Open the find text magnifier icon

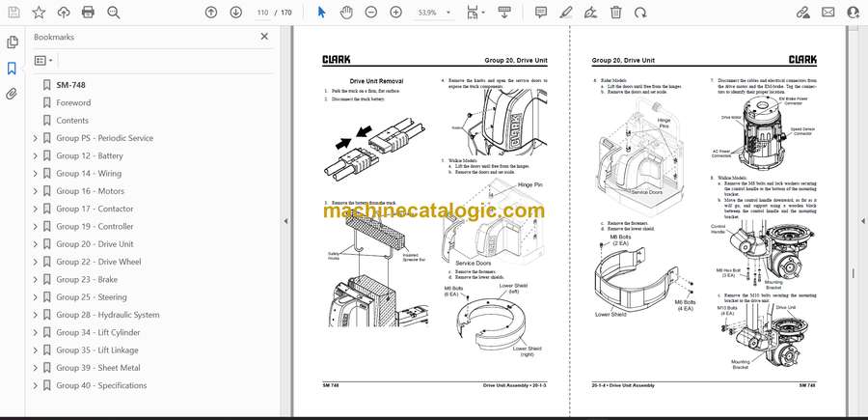pyautogui.click(x=114, y=13)
